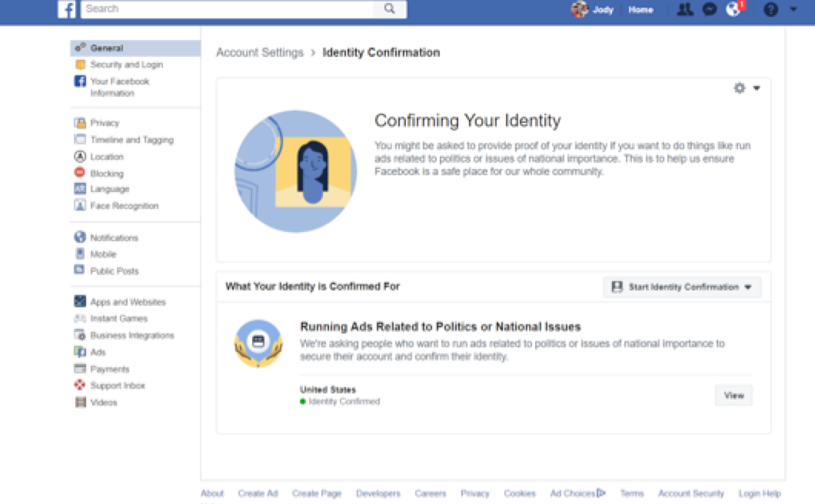Click the Security and Login badge icon
The height and width of the screenshot is (504, 815).
coord(80,65)
